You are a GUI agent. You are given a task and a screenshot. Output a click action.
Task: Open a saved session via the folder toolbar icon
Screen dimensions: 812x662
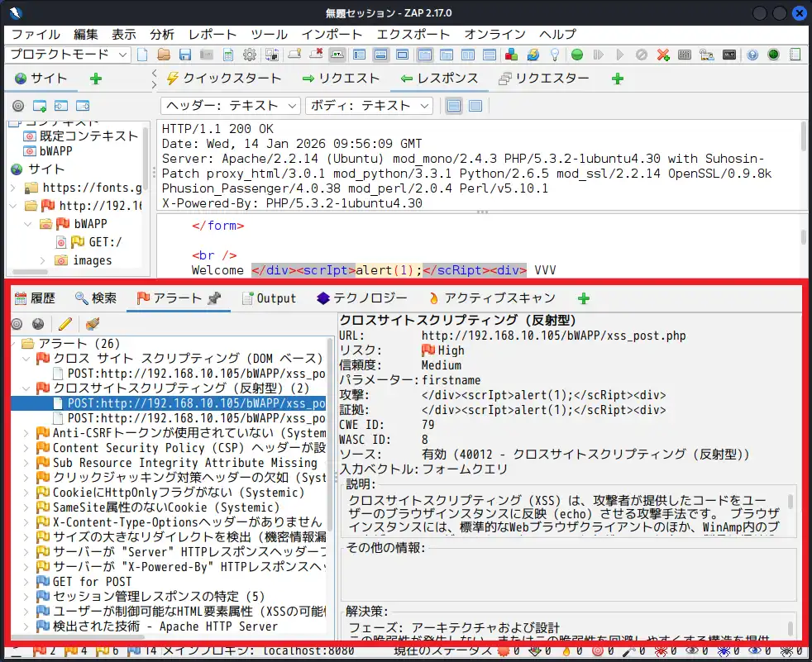(165, 55)
